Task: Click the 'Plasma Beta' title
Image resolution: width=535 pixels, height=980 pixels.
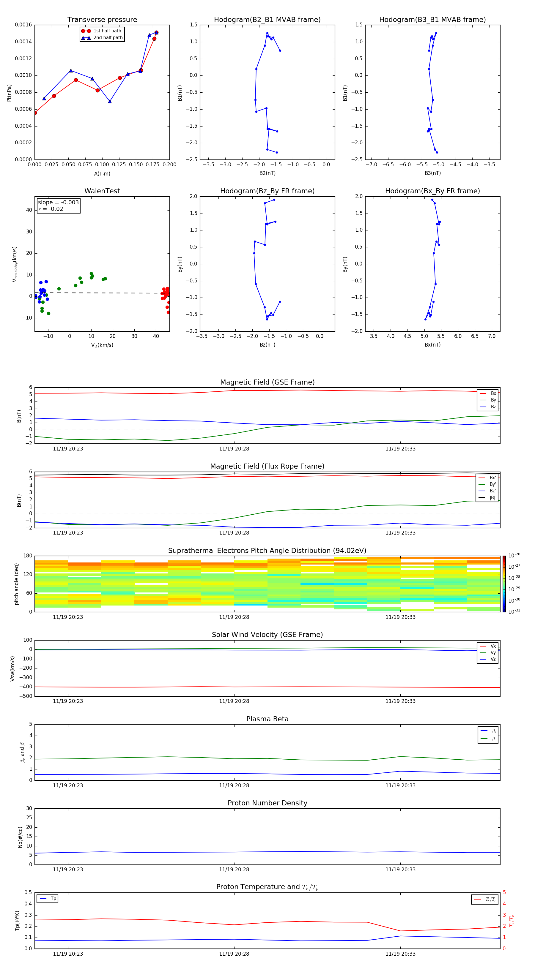Action: pyautogui.click(x=267, y=719)
